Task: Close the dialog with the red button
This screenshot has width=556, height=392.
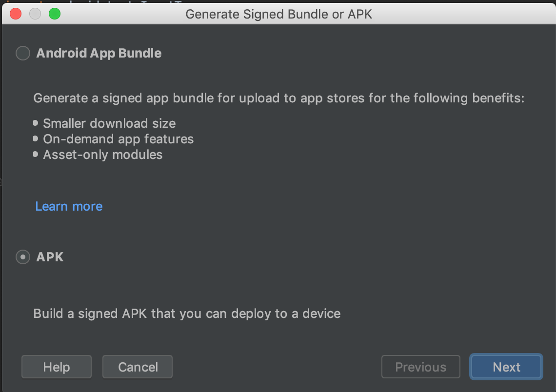Action: 16,14
